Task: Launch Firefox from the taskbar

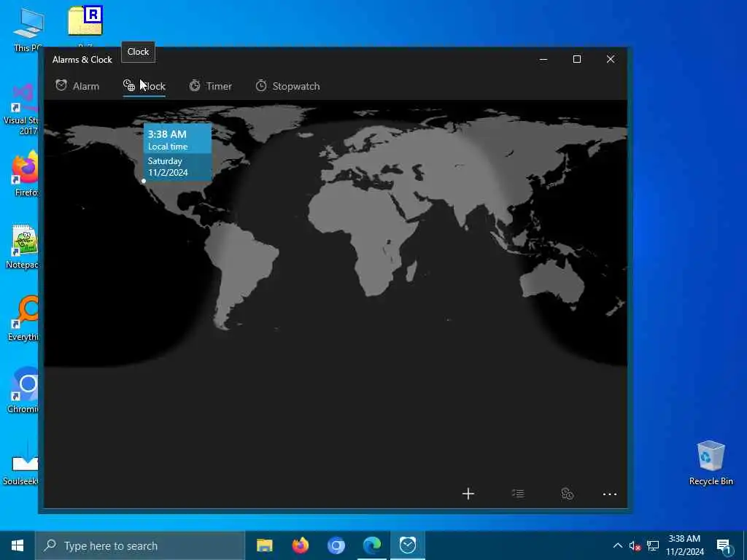Action: pyautogui.click(x=300, y=545)
